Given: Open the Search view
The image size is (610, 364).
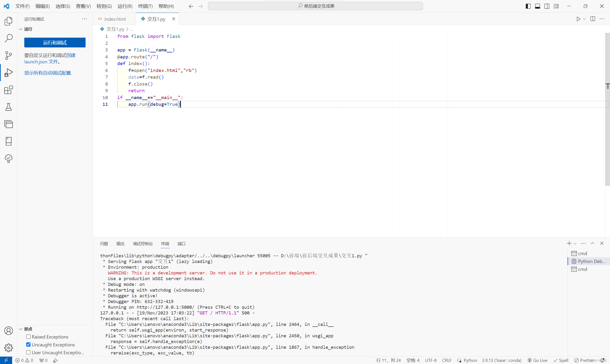Looking at the screenshot, I should (9, 38).
